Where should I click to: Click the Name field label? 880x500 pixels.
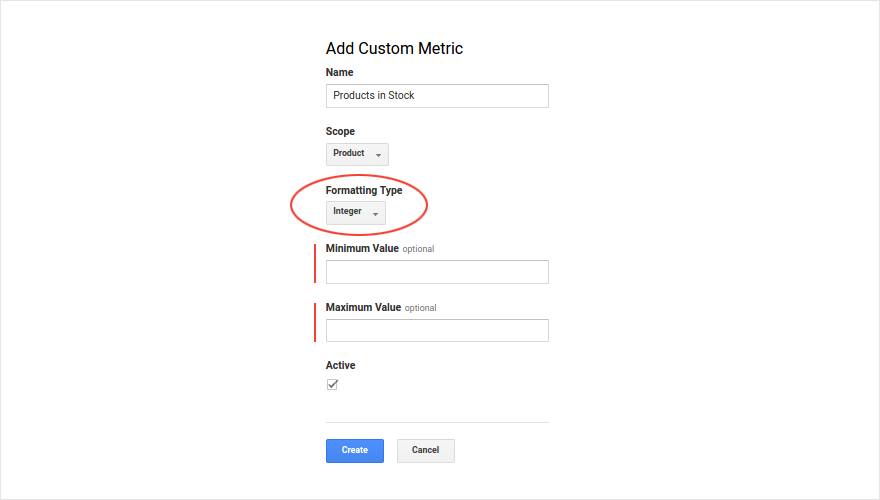(340, 72)
